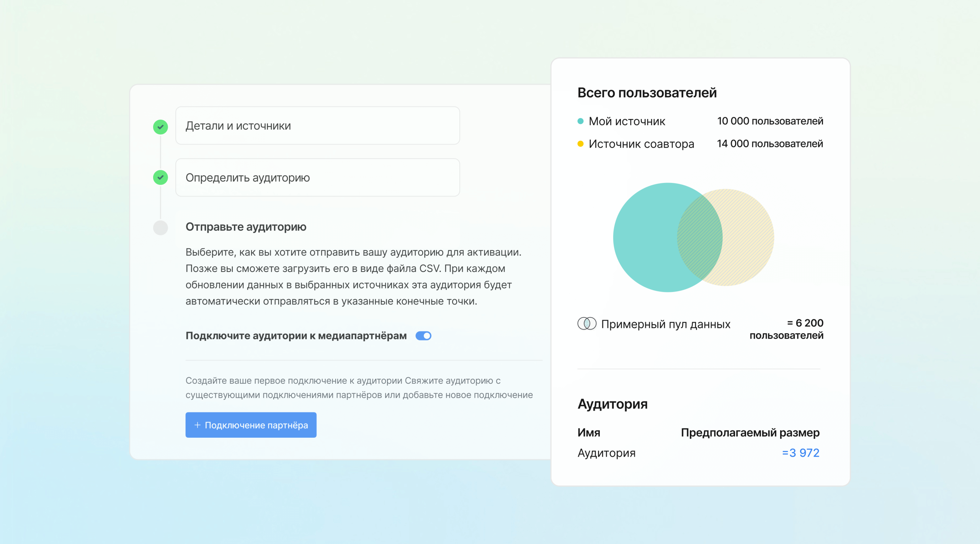Viewport: 980px width, 544px height.
Task: Select the Аудитория section heading
Action: point(612,404)
